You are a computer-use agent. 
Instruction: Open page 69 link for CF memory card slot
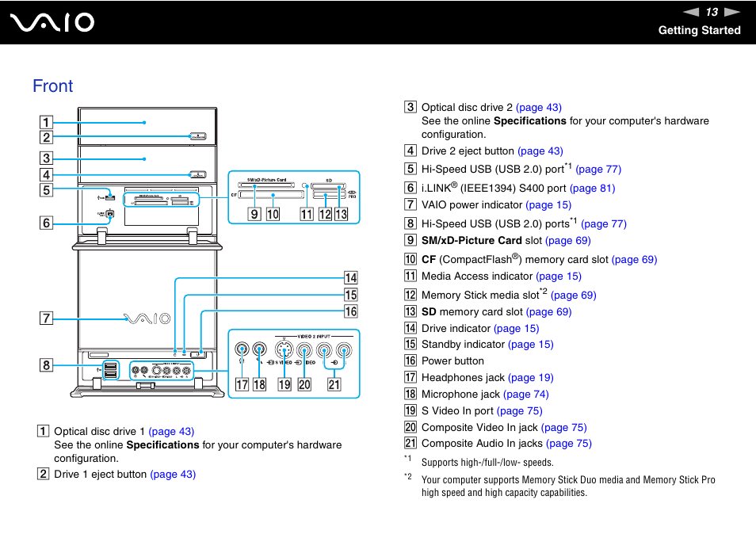coord(634,260)
